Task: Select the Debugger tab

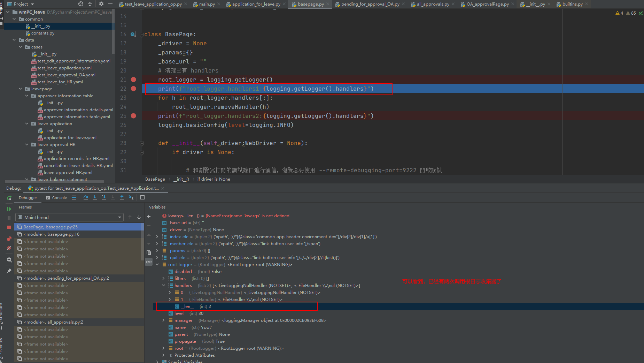Action: pyautogui.click(x=28, y=198)
